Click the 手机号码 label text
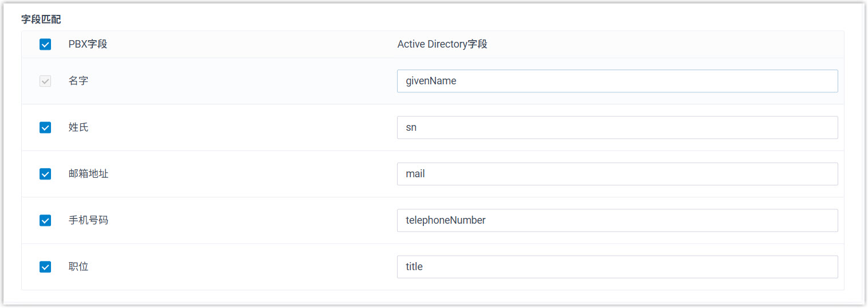 pyautogui.click(x=88, y=220)
